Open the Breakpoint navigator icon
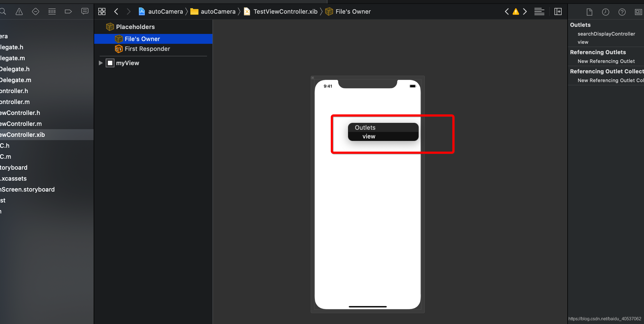This screenshot has width=644, height=324. click(68, 11)
